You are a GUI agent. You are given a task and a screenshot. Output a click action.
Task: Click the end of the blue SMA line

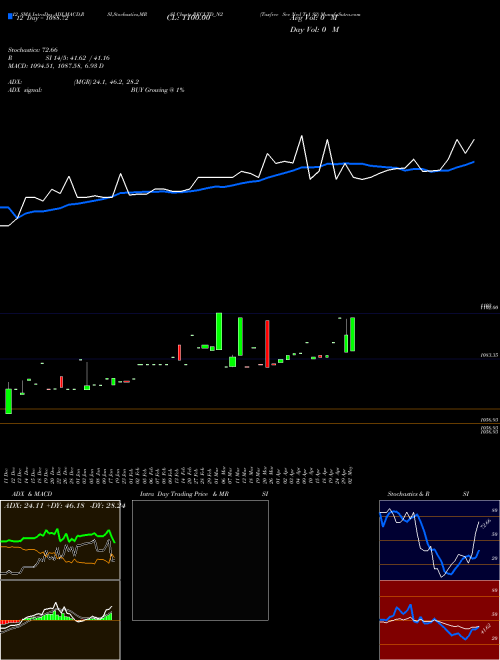tap(474, 162)
